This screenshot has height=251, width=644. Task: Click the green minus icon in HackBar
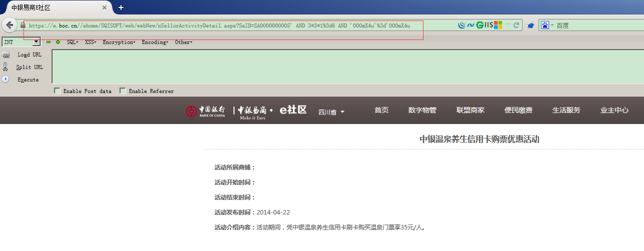click(48, 42)
